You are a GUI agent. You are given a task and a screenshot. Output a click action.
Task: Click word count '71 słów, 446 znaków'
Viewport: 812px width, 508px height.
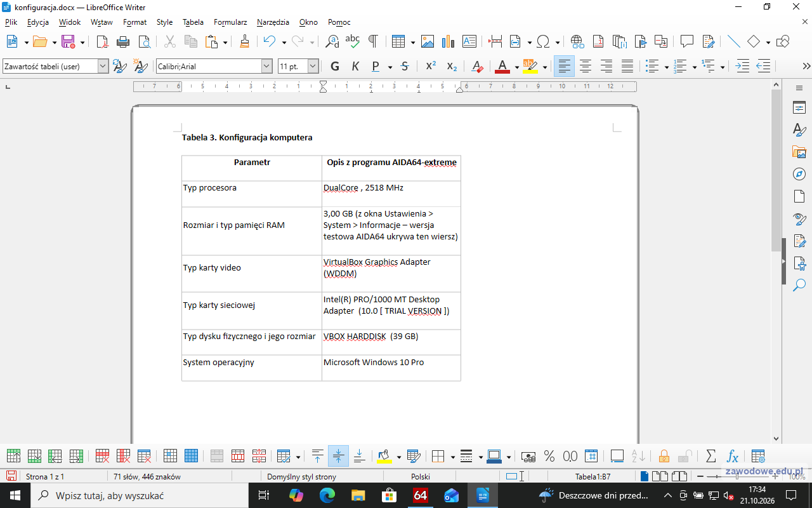click(x=147, y=476)
